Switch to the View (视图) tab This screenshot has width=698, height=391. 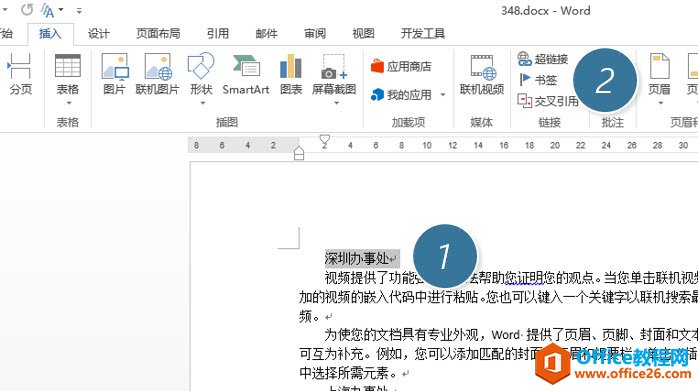[363, 33]
